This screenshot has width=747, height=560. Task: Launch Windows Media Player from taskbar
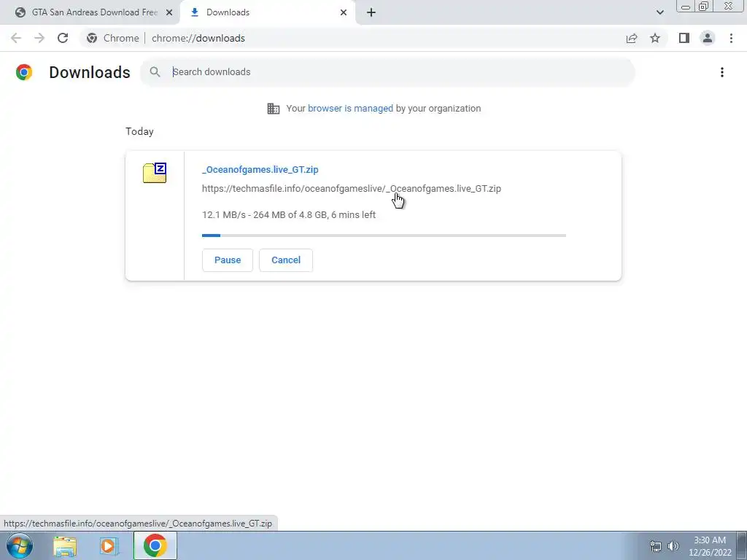pos(109,545)
